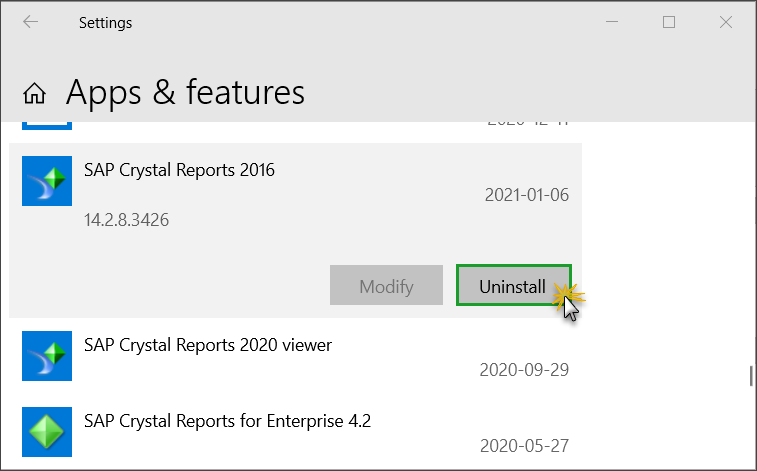Click the Settings window title

pos(105,23)
